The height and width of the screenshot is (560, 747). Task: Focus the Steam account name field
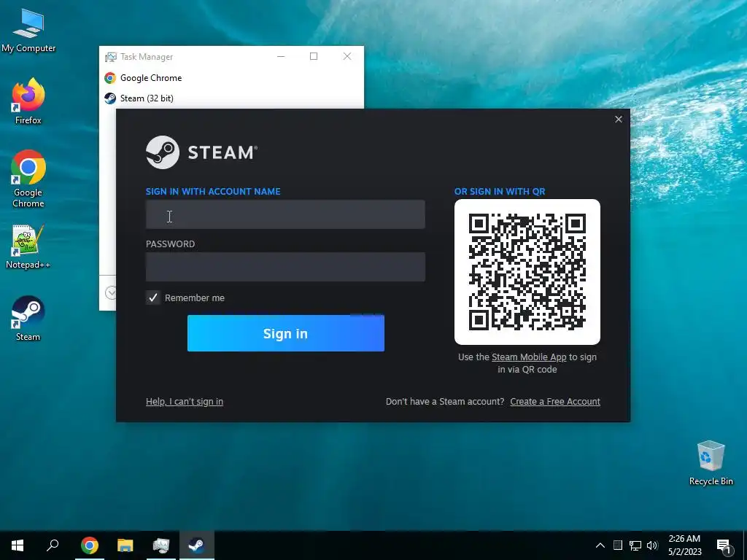coord(285,214)
